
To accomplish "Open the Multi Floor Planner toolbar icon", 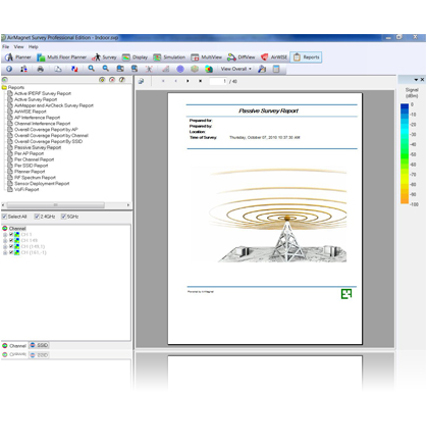I will pyautogui.click(x=41, y=57).
